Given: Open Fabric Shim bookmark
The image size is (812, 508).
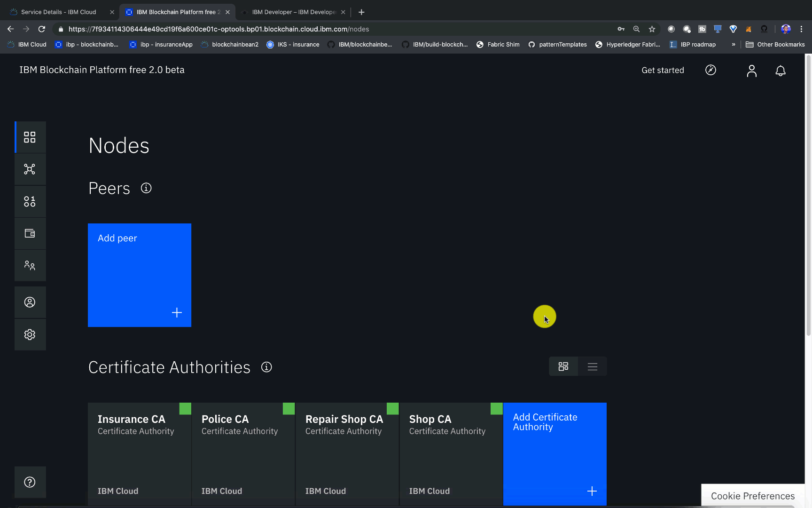Looking at the screenshot, I should [x=498, y=44].
